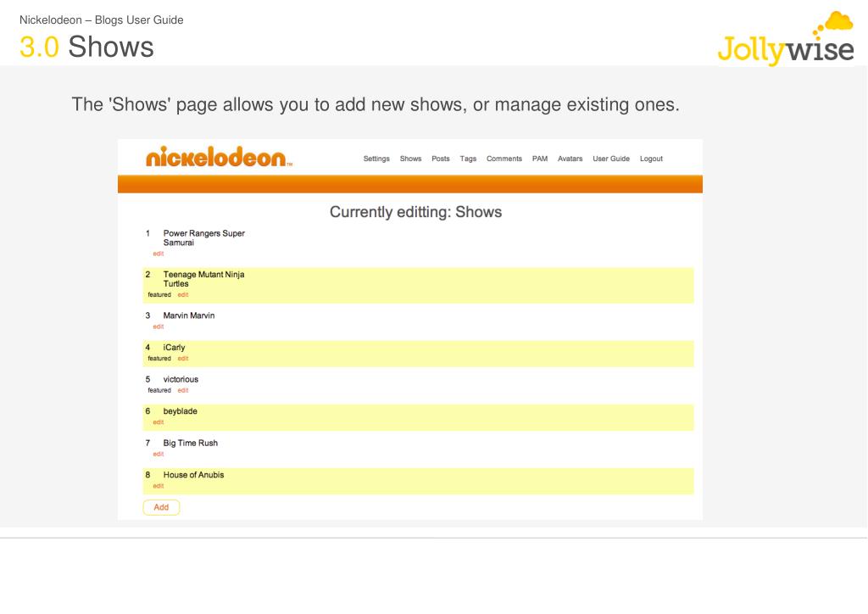Click 'Nickelodeon – Blogs User Guide' header text
868x614 pixels.
[x=102, y=20]
